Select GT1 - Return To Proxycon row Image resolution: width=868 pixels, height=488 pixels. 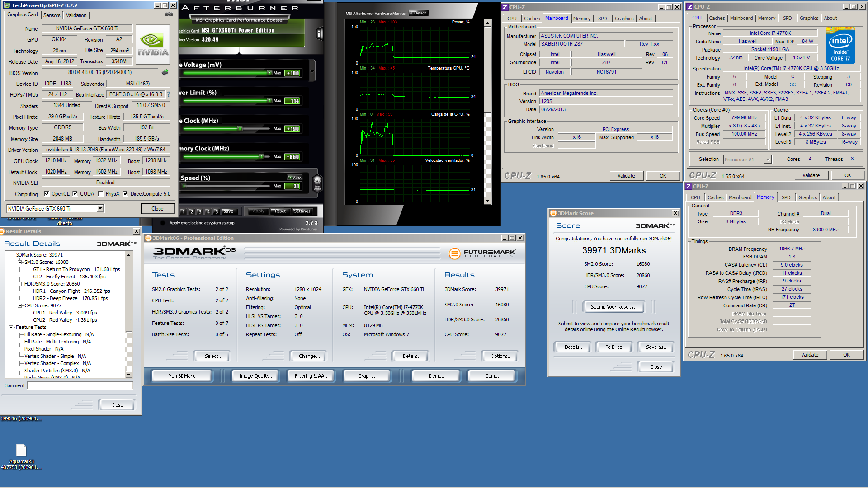point(76,270)
